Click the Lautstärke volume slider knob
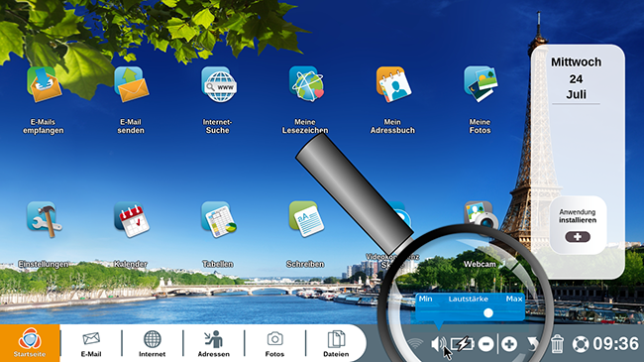Viewport: 644px width, 362px height. coord(487,313)
